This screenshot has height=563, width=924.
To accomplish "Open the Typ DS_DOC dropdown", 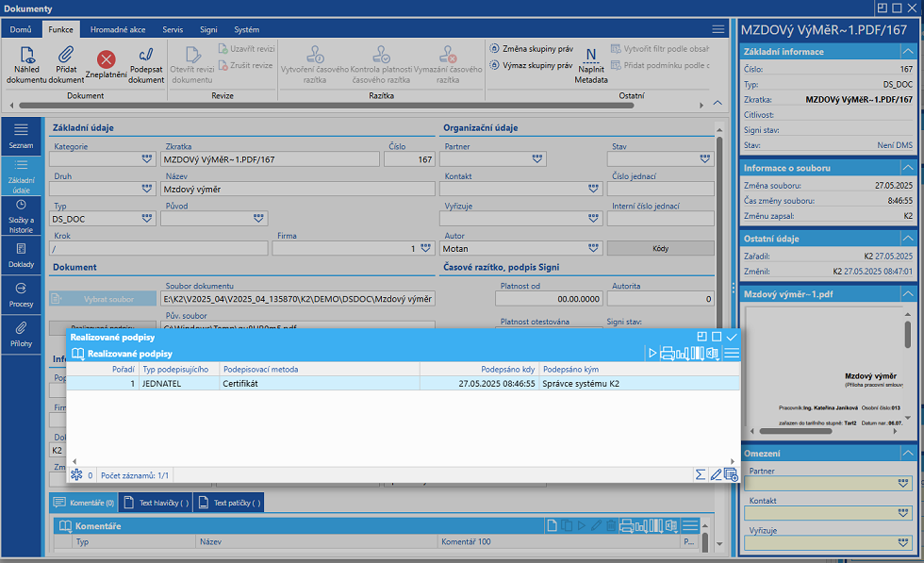I will [x=147, y=219].
